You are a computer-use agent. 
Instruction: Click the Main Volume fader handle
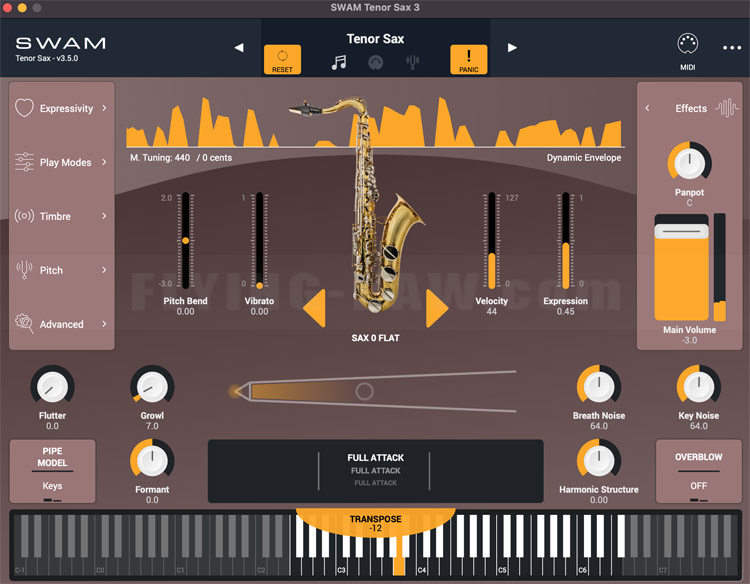[681, 231]
